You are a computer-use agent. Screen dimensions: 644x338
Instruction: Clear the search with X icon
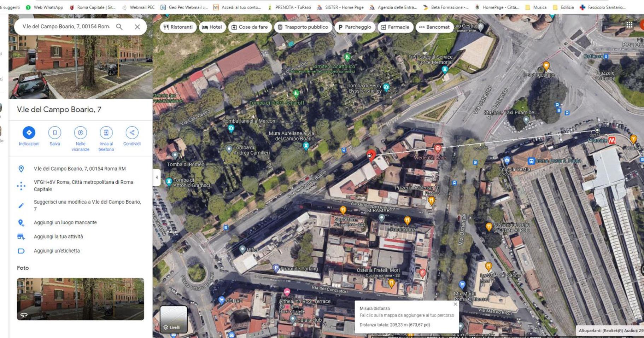pos(137,27)
